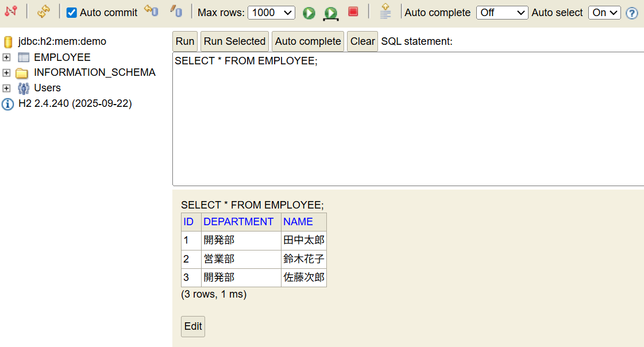Click the (3 rows, 1 ms) result text
The width and height of the screenshot is (644, 347).
tap(214, 294)
